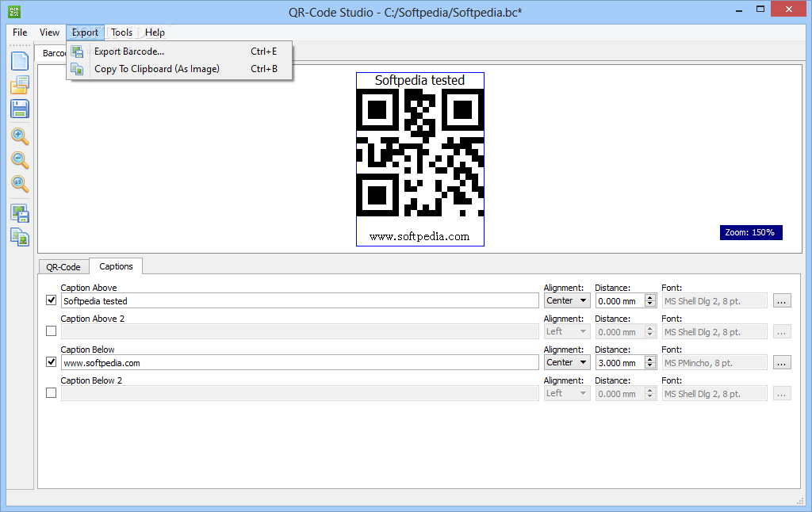The image size is (812, 512).
Task: Click the New document icon in the sidebar
Action: (x=20, y=61)
